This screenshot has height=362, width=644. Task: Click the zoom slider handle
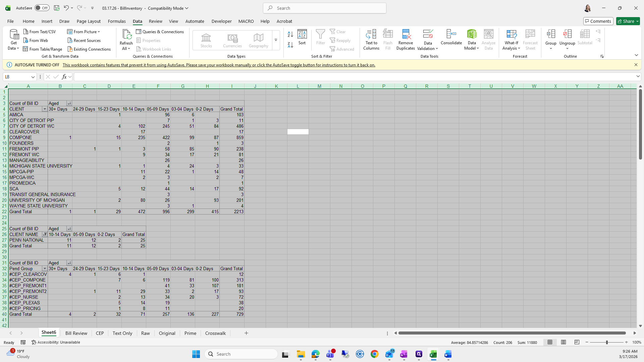[606, 342]
